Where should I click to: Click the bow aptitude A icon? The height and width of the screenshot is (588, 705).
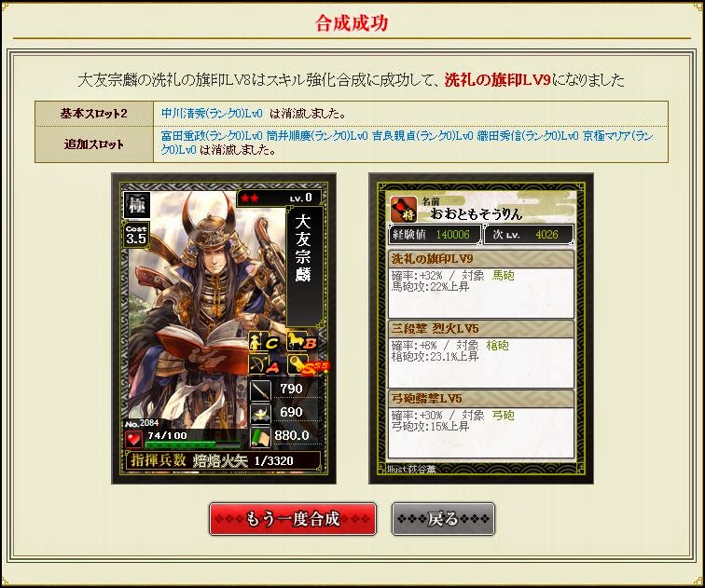click(x=263, y=365)
